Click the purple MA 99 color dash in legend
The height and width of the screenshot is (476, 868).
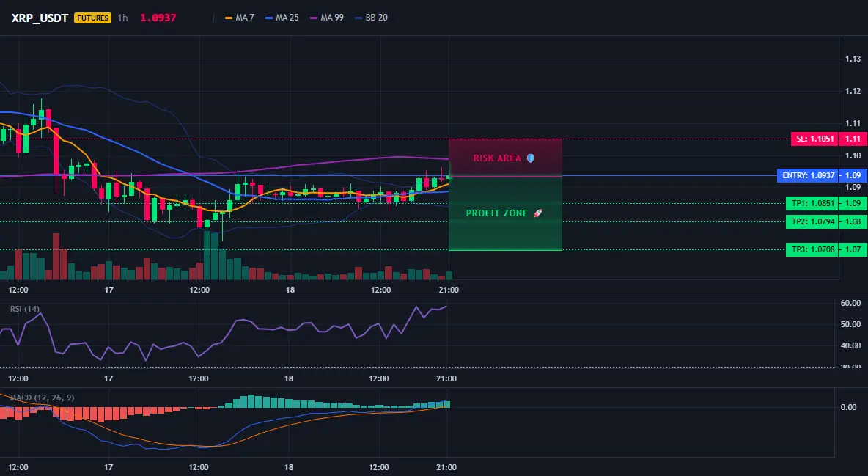tap(314, 18)
